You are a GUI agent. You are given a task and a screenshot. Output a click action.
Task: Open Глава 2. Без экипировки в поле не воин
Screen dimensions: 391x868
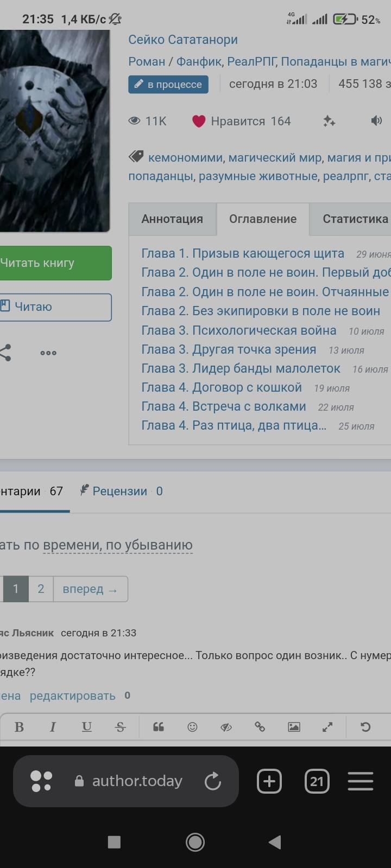tap(261, 311)
